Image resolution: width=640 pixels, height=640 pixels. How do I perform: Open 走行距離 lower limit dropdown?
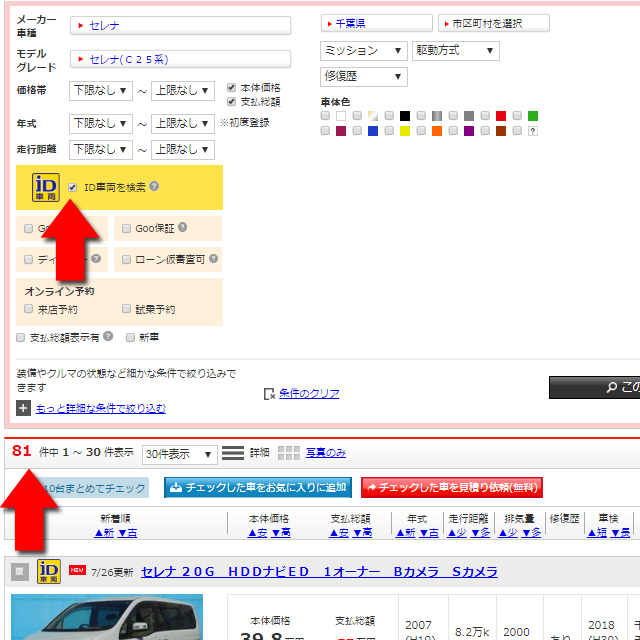[101, 150]
